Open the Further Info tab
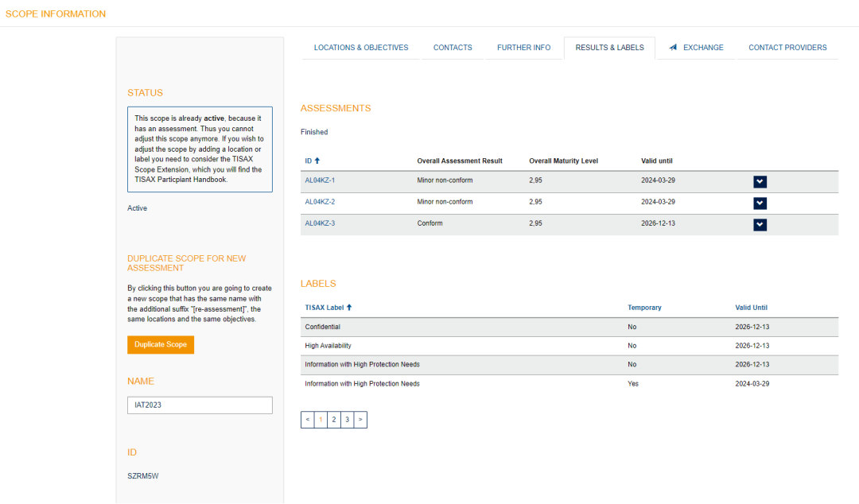 tap(523, 48)
